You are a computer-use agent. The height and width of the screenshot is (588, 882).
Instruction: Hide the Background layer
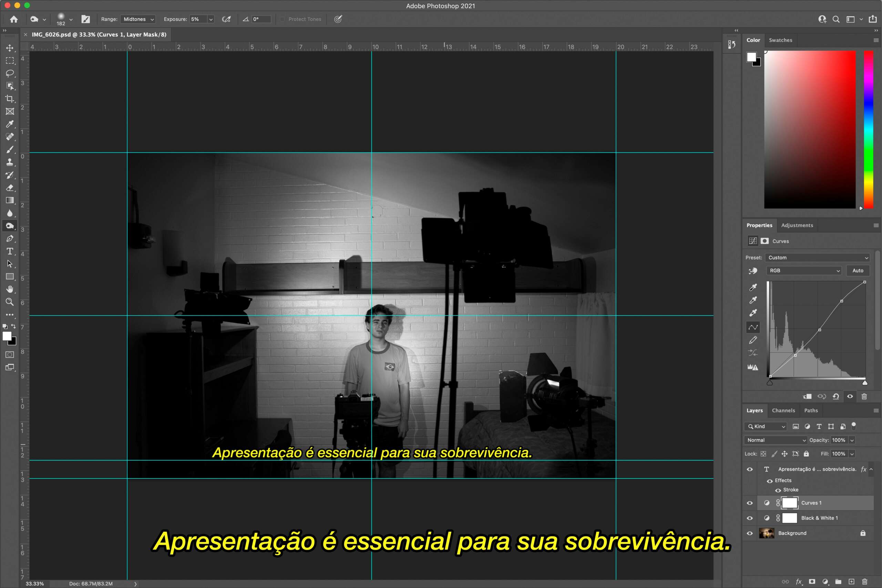(750, 533)
